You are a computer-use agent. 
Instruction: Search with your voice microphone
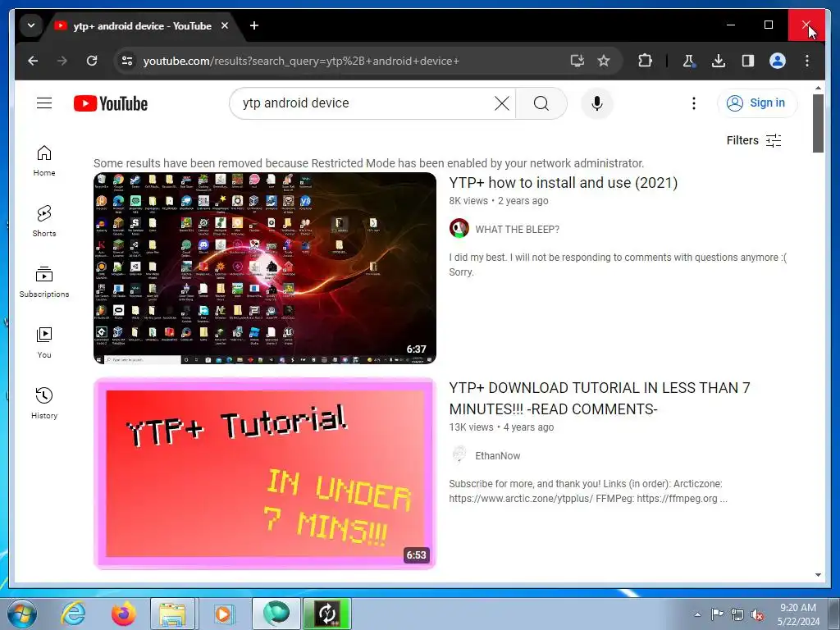point(597,103)
